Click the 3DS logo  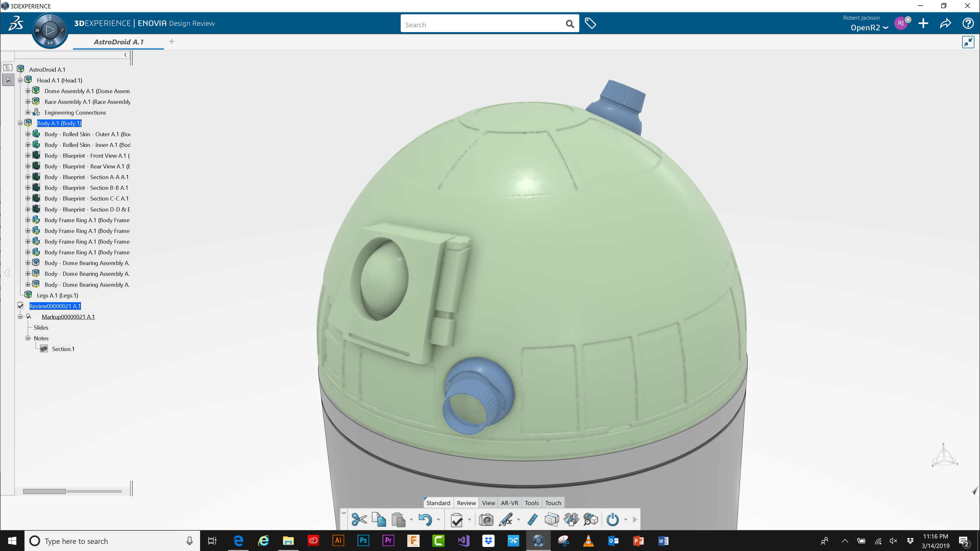click(16, 23)
